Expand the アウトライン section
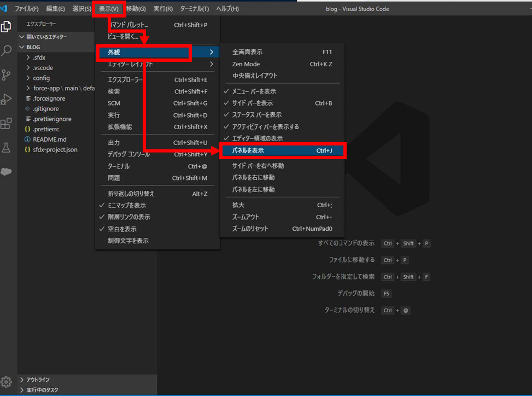 tap(38, 379)
